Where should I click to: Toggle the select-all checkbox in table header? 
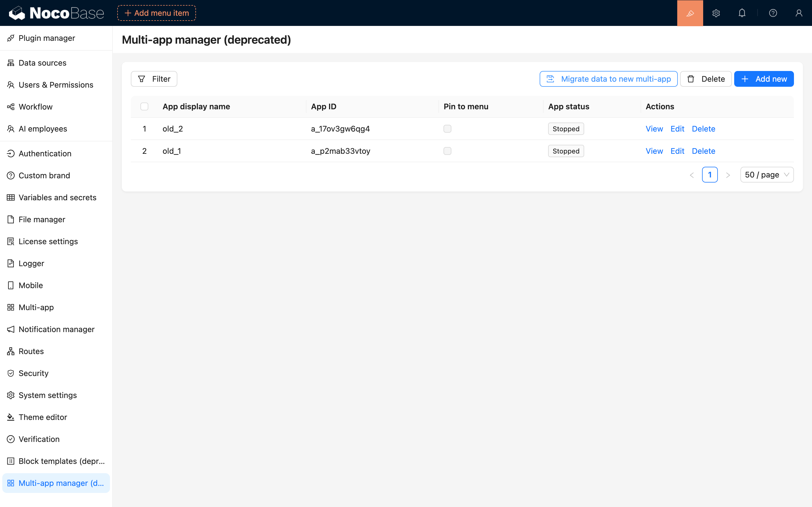[144, 107]
